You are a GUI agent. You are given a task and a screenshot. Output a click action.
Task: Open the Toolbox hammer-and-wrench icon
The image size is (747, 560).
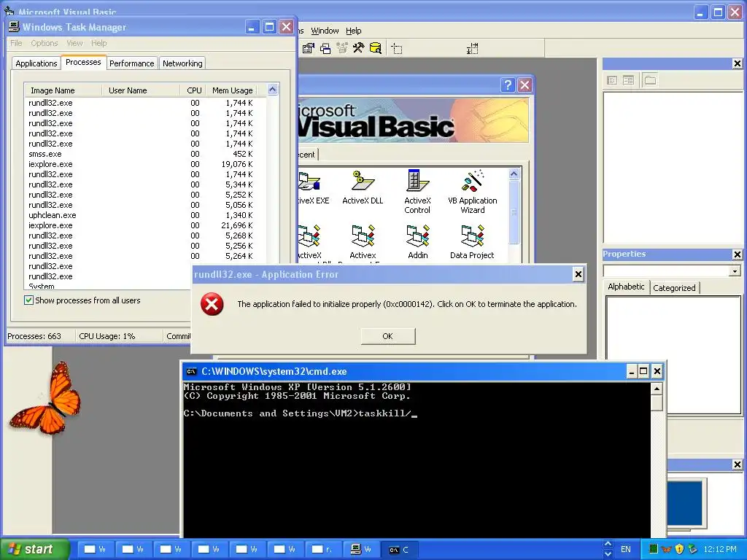coord(359,48)
